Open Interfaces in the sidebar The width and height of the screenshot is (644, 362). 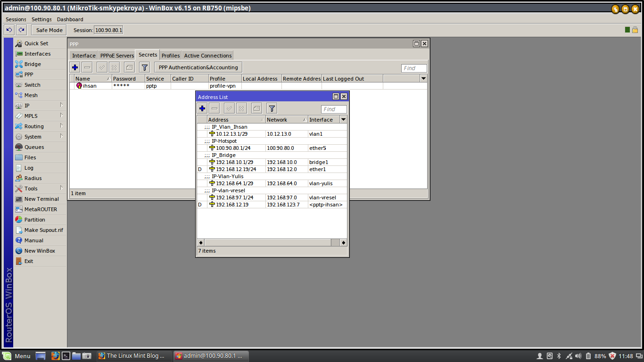[x=40, y=54]
